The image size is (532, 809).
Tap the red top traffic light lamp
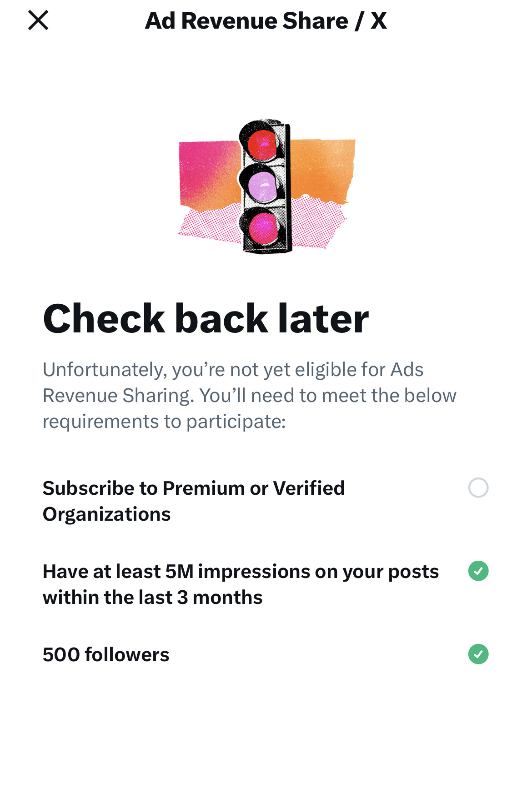(262, 144)
